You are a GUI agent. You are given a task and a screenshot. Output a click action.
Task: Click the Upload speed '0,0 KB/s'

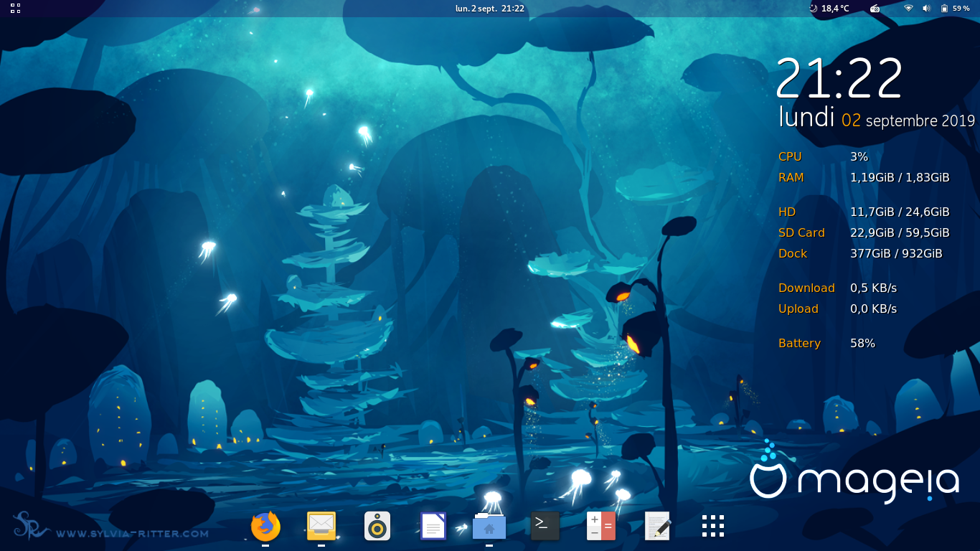coord(873,309)
